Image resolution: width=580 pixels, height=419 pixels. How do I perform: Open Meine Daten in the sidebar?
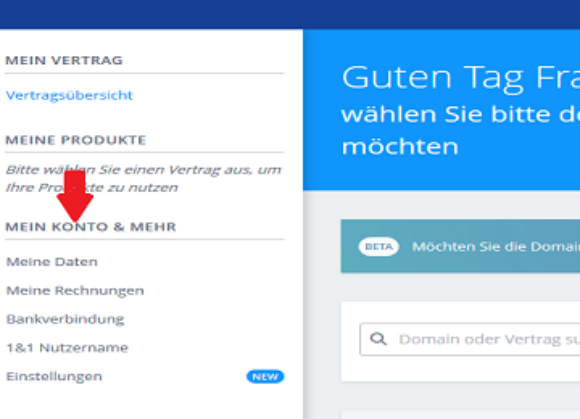pos(52,262)
